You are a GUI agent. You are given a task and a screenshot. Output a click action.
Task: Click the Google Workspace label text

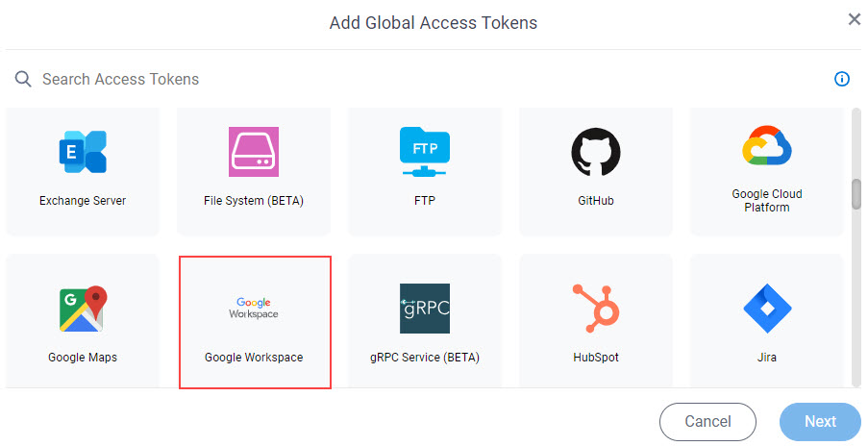[x=254, y=358]
